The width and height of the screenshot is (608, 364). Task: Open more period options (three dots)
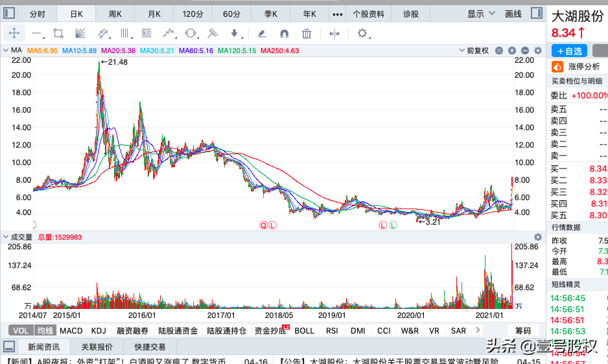tap(337, 14)
